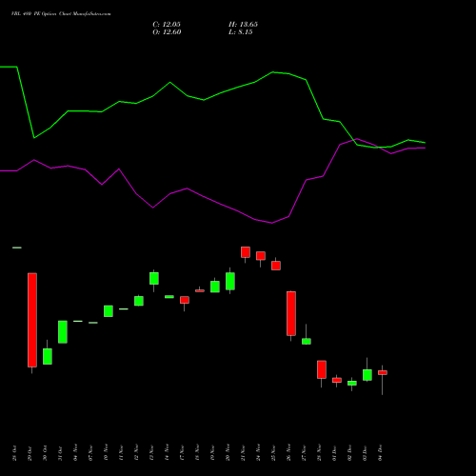This screenshot has width=476, height=476.
Task: Click the chart title text at top left
Action: tap(61, 14)
